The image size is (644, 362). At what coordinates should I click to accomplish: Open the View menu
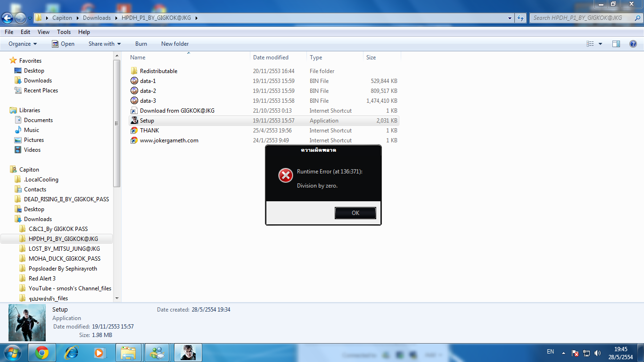point(43,32)
